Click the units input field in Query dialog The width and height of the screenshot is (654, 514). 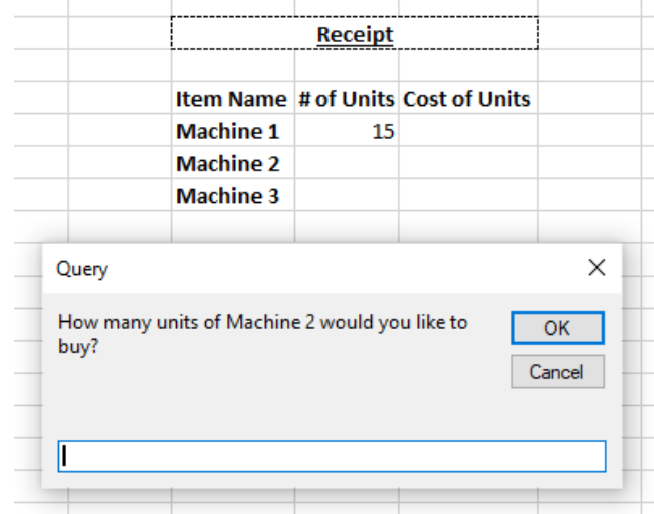coord(332,456)
